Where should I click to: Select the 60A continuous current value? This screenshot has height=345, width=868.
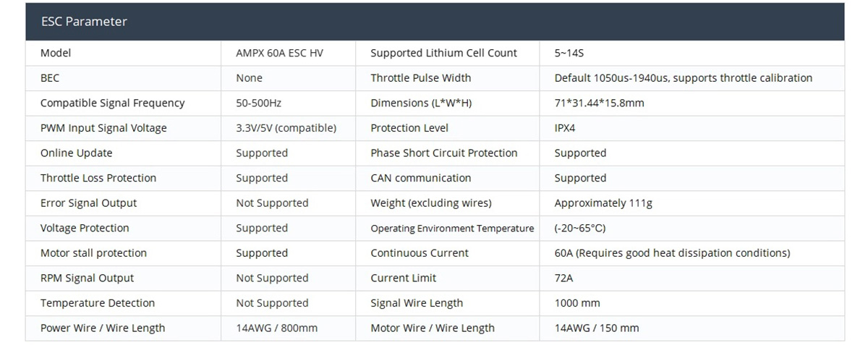point(672,253)
